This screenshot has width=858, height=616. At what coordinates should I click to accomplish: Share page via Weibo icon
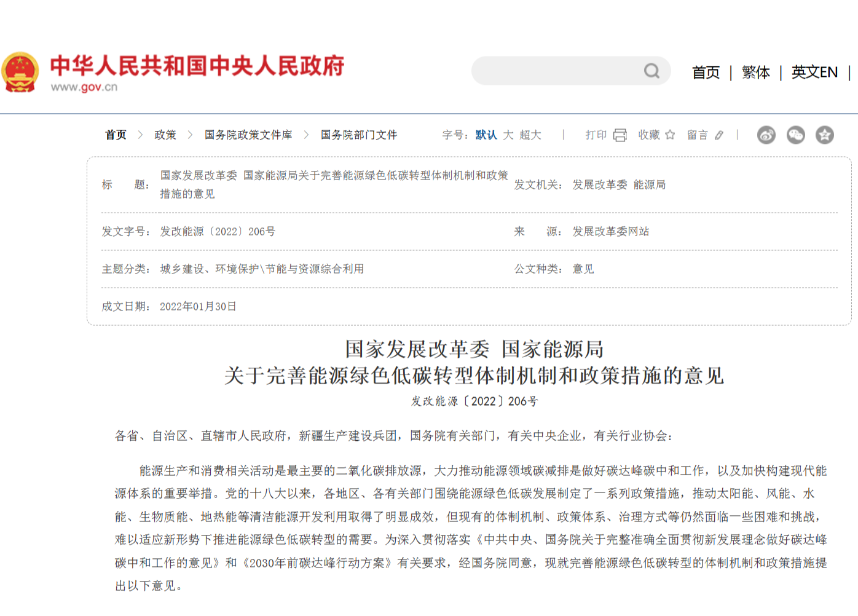pyautogui.click(x=766, y=135)
